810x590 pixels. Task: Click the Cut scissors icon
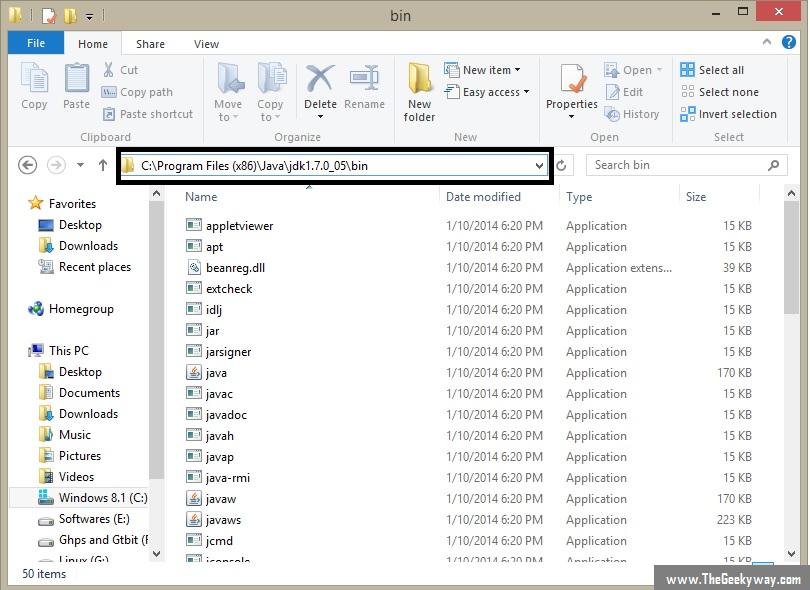click(x=108, y=70)
